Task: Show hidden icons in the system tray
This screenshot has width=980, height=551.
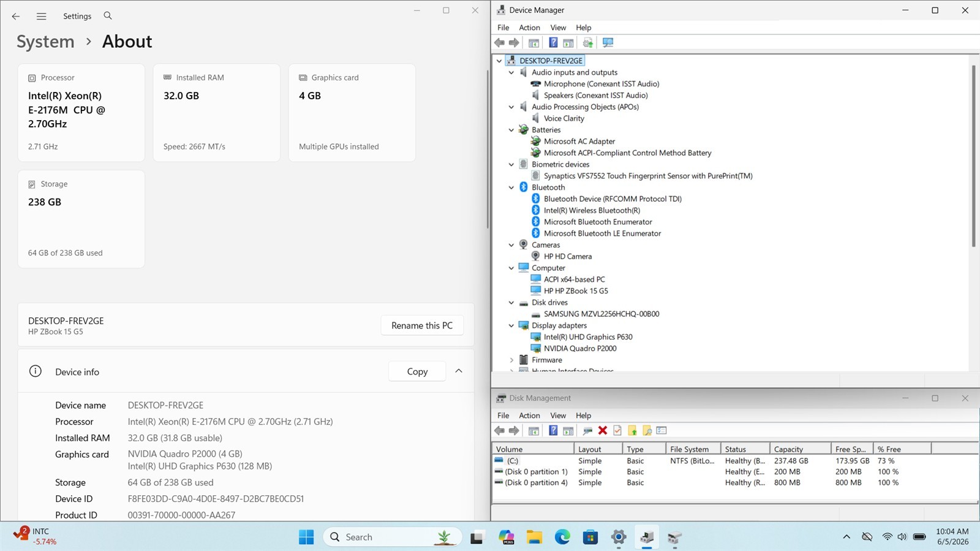Action: pyautogui.click(x=846, y=537)
